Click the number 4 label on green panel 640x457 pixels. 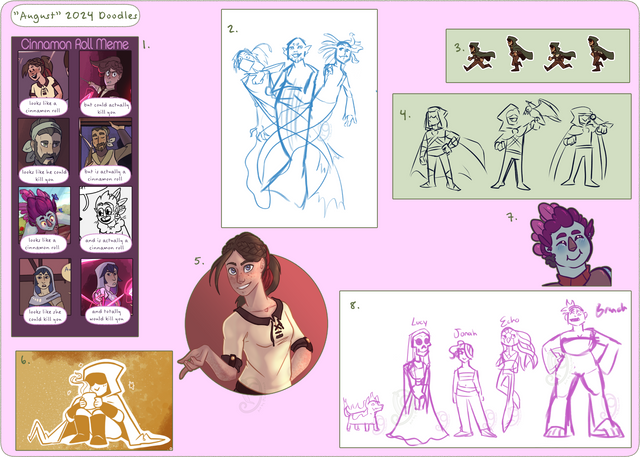point(405,115)
